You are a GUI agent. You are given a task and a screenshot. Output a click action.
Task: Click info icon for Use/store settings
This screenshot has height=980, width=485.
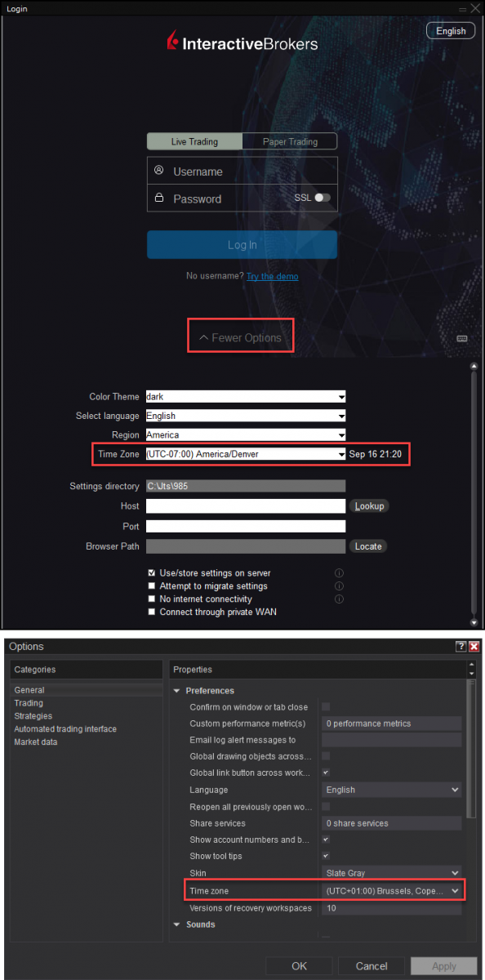(339, 573)
